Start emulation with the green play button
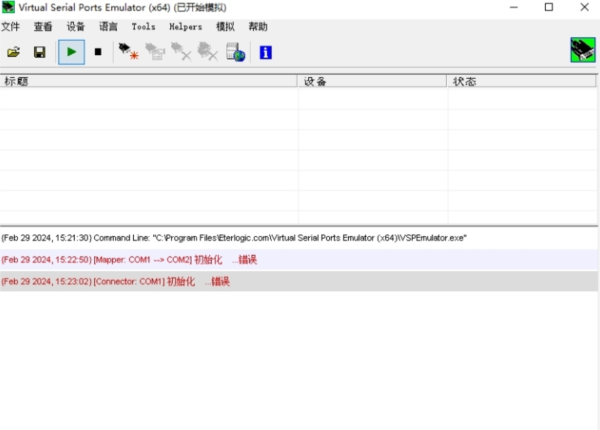The width and height of the screenshot is (600, 430). pyautogui.click(x=72, y=52)
